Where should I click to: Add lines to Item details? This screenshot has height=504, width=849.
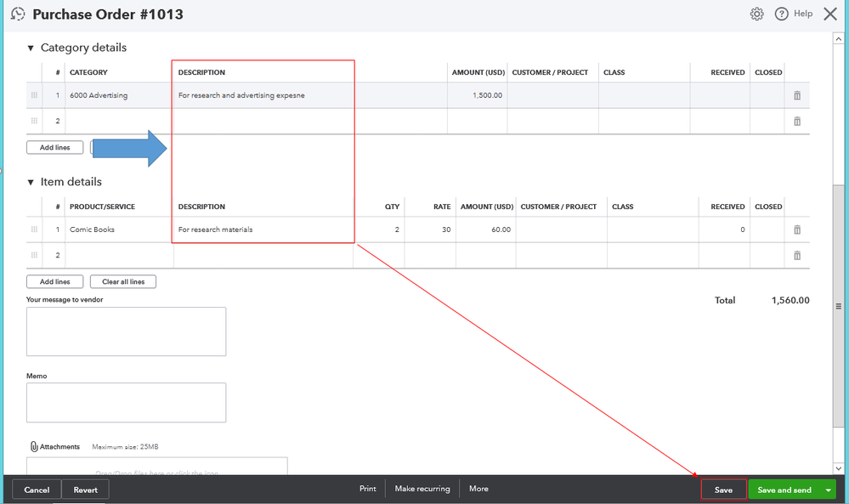click(54, 281)
